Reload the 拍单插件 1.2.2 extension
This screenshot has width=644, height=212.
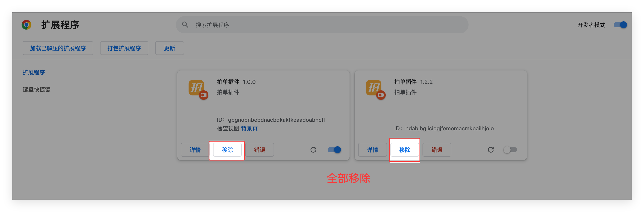(491, 150)
